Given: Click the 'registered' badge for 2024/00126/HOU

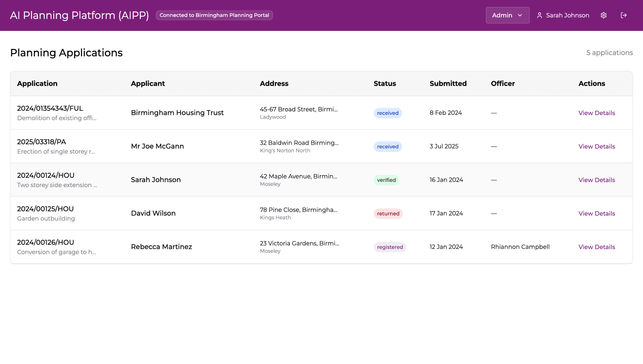Looking at the screenshot, I should [390, 247].
